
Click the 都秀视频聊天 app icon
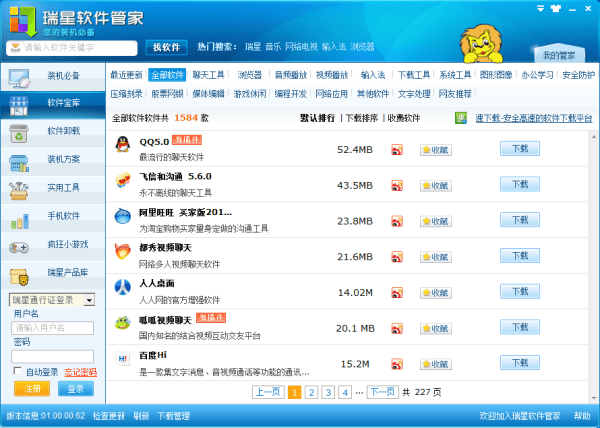tap(122, 251)
